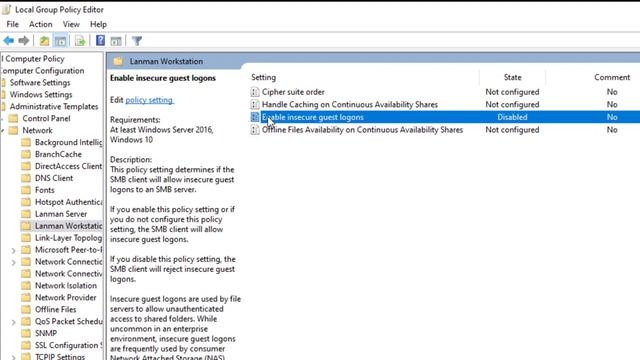Select DirectAccess Client folder in tree
Viewport: 640px width, 360px height.
click(69, 166)
